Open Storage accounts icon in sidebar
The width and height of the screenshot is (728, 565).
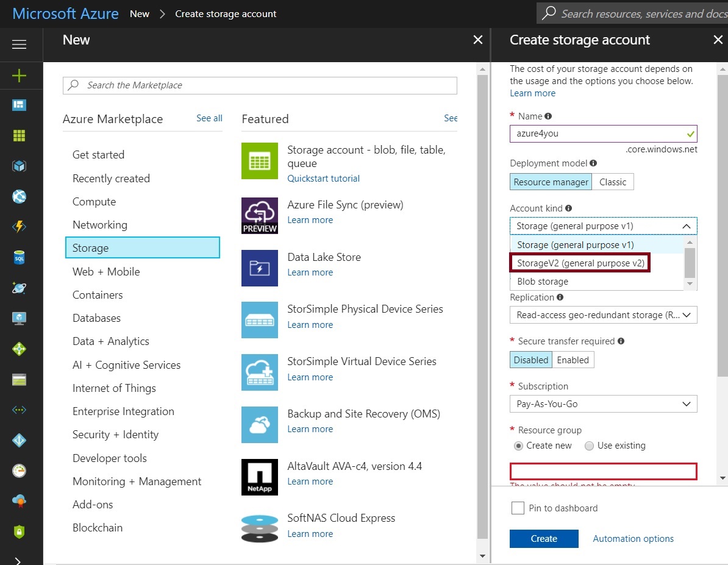pyautogui.click(x=19, y=379)
